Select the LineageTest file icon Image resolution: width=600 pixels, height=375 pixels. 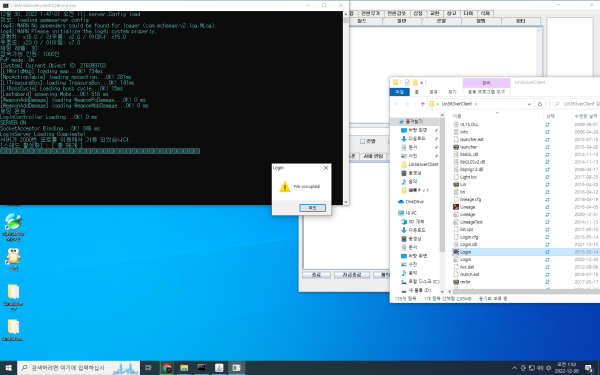point(456,222)
